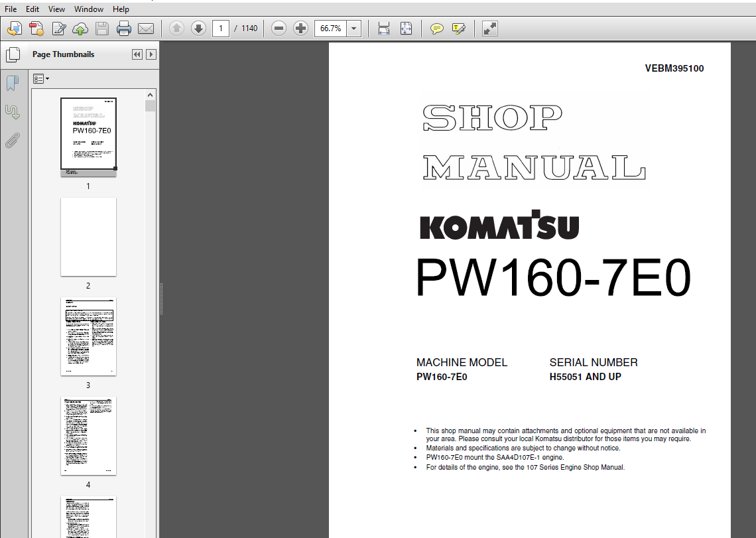Click the thumbnail panel scrollbar thumb
Image resolution: width=756 pixels, height=538 pixels.
[x=150, y=105]
